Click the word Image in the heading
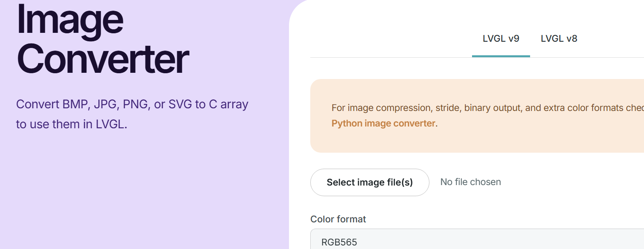 pos(70,19)
